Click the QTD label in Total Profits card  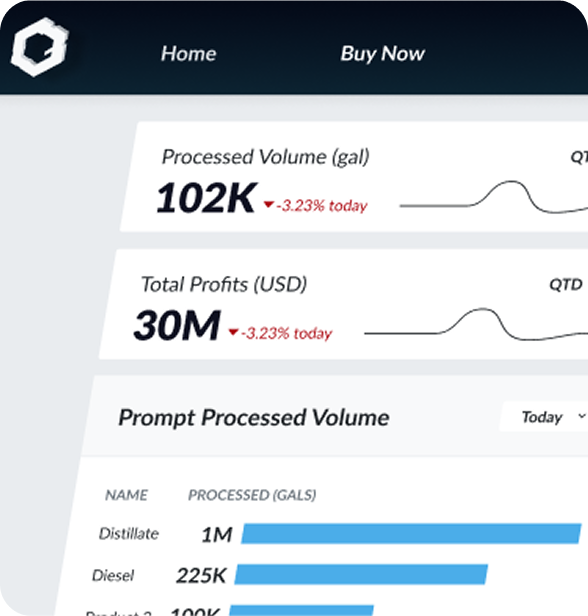coord(566,284)
